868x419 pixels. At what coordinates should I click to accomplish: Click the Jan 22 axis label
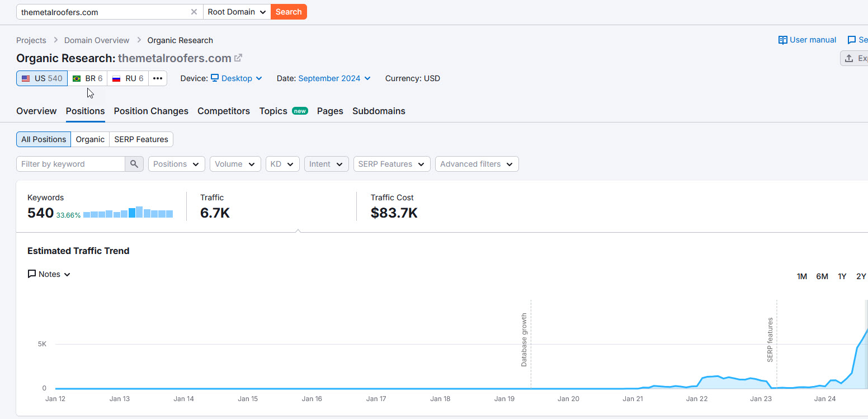tap(697, 399)
